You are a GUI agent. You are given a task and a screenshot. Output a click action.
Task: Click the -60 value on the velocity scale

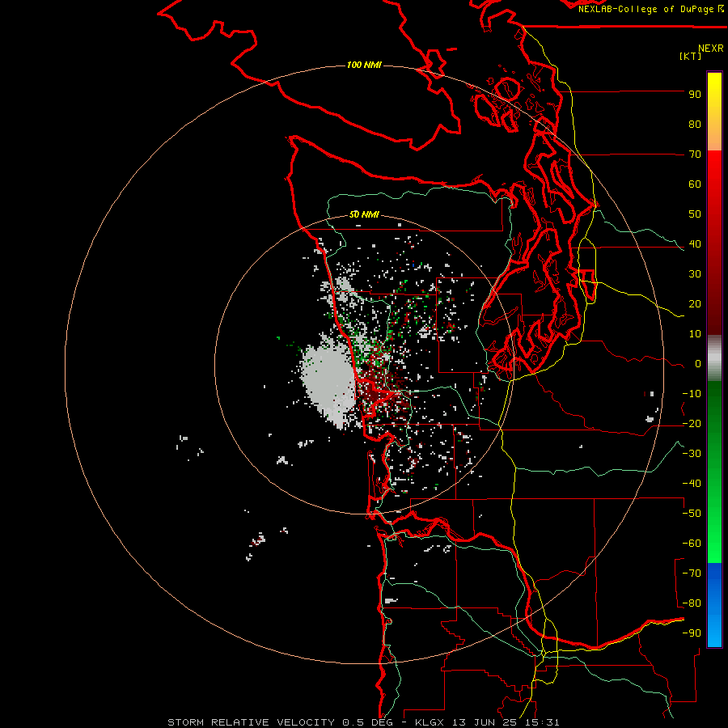(692, 544)
